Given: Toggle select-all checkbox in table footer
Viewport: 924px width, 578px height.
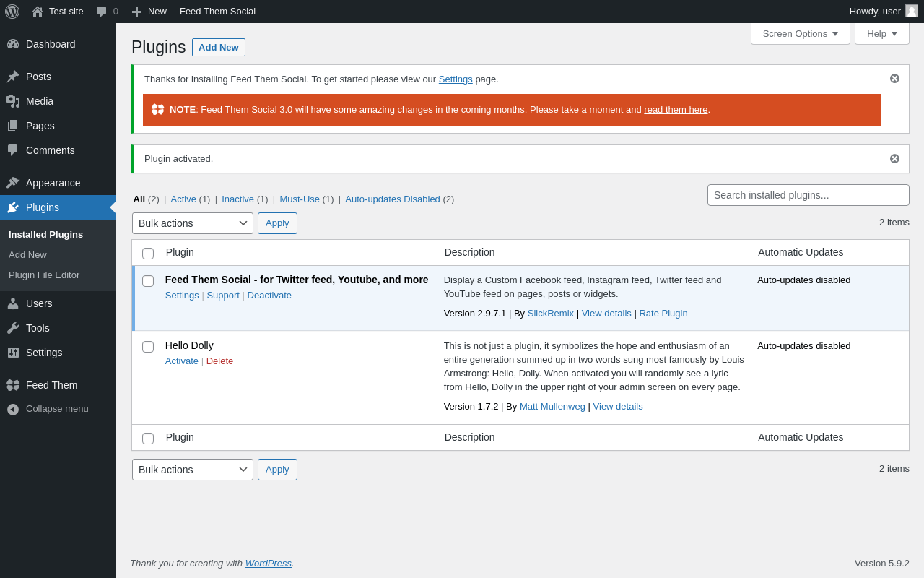Looking at the screenshot, I should coord(148,439).
